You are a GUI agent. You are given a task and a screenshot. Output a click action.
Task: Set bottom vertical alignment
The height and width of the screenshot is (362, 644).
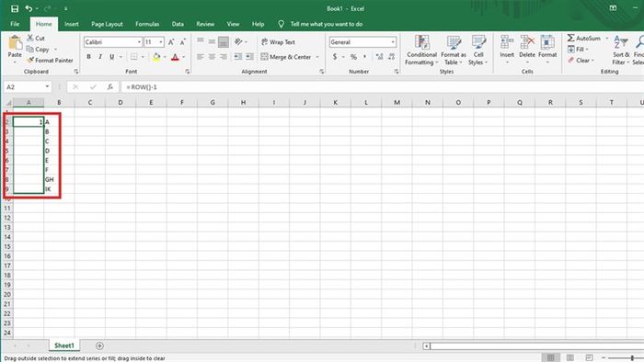224,41
